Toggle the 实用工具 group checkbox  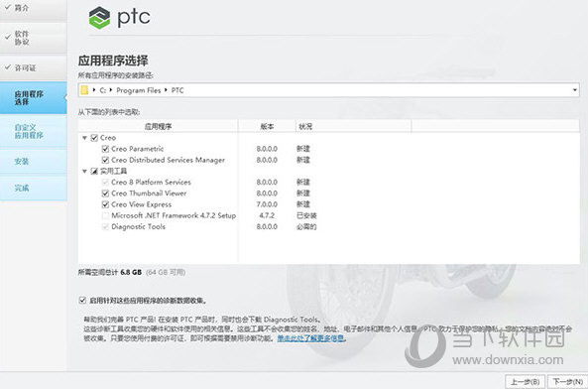pyautogui.click(x=94, y=171)
